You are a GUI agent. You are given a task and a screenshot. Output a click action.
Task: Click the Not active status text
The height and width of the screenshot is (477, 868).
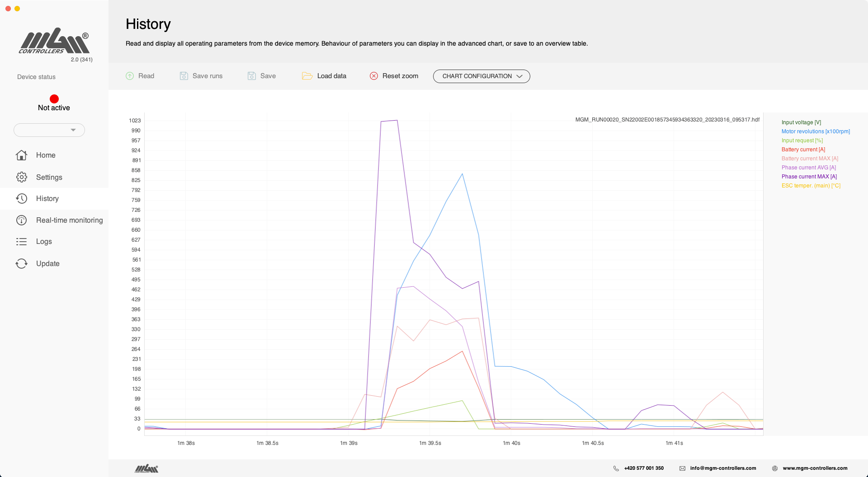coord(54,108)
